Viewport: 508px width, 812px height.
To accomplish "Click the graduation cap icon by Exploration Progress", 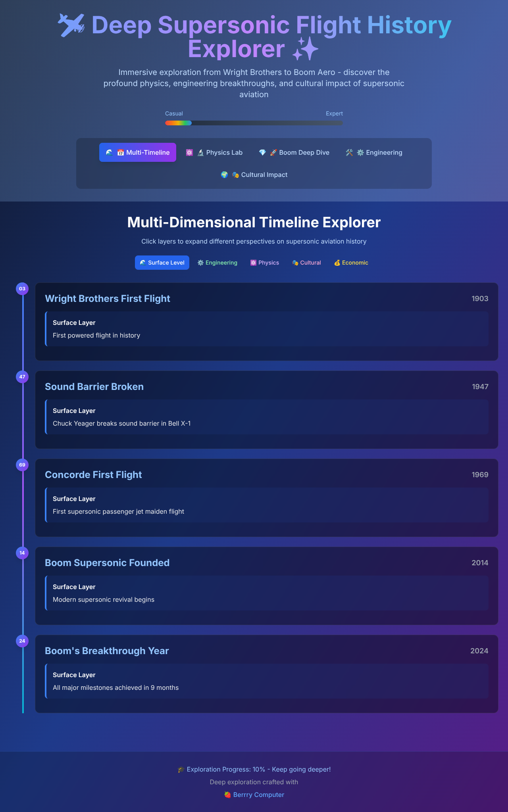I will point(181,769).
